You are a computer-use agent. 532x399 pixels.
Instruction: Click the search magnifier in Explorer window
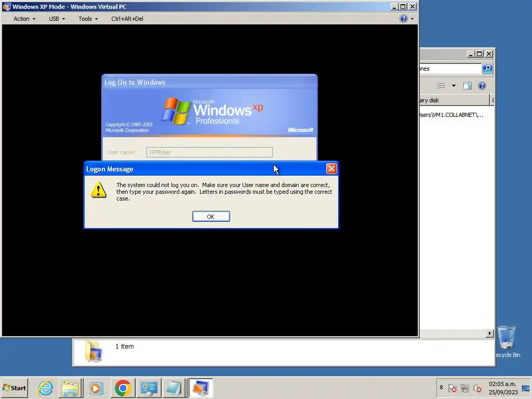point(487,69)
